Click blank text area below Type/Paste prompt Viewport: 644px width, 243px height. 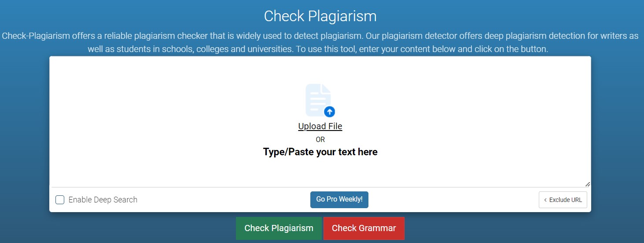point(320,172)
